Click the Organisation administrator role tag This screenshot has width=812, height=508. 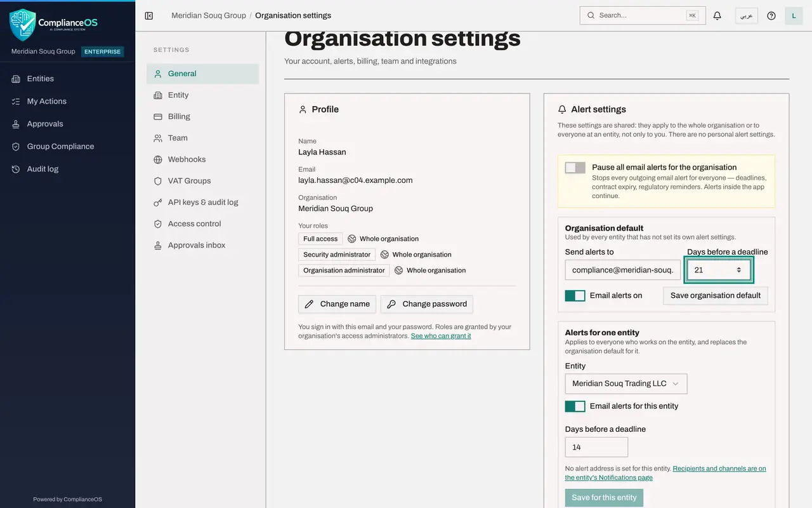click(344, 271)
